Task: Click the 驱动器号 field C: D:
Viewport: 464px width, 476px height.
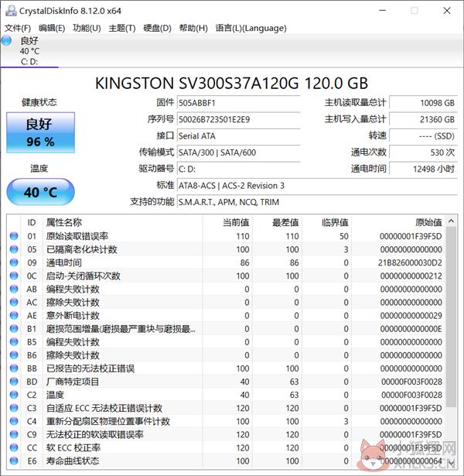Action: pos(239,169)
